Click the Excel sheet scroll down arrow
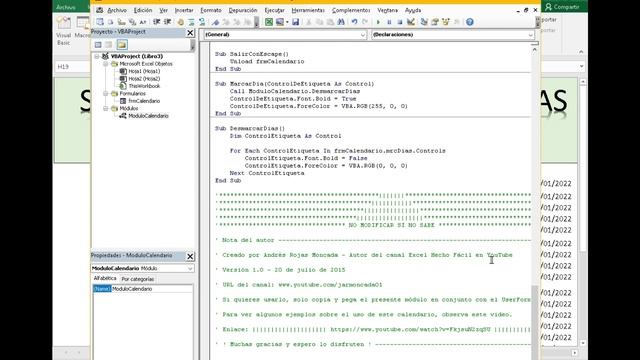This screenshot has height=360, width=640. [x=582, y=343]
